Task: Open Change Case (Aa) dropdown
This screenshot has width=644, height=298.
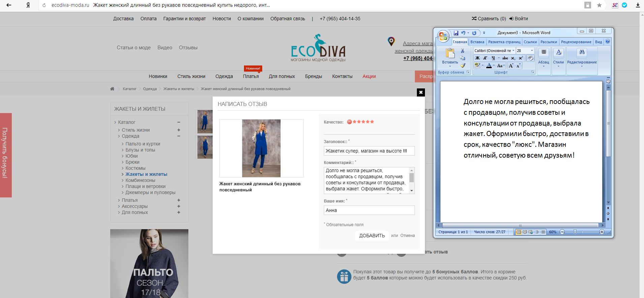Action: (x=500, y=65)
